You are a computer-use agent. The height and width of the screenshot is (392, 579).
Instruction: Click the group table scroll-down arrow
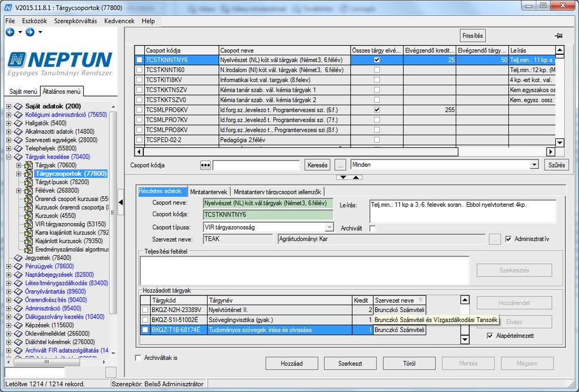tap(560, 143)
